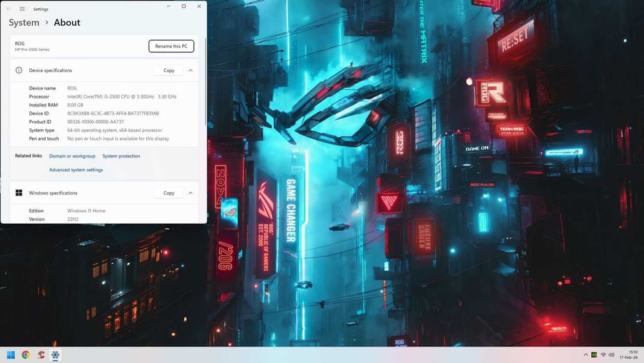Image resolution: width=644 pixels, height=363 pixels.
Task: Open the Wi-Fi network tray icon
Action: click(603, 355)
